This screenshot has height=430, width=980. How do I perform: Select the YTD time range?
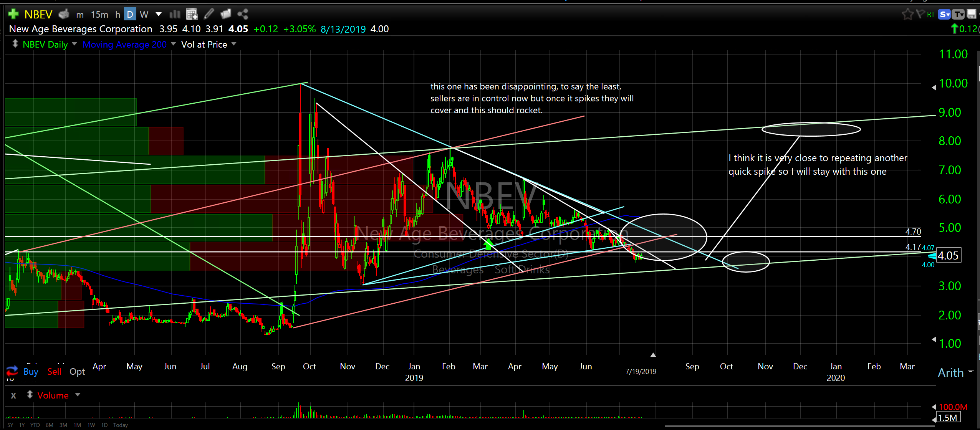35,425
